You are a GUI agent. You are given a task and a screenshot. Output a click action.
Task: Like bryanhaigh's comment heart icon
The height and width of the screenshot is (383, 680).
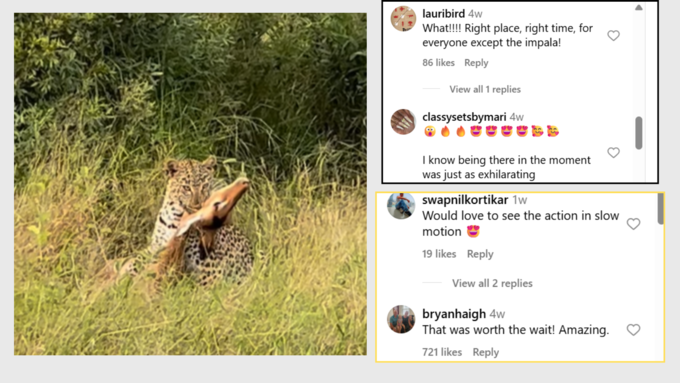(634, 330)
